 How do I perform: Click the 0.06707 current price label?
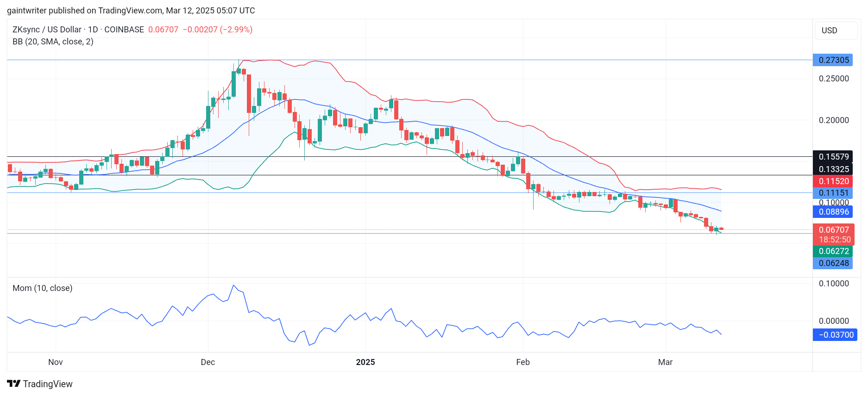pos(833,230)
